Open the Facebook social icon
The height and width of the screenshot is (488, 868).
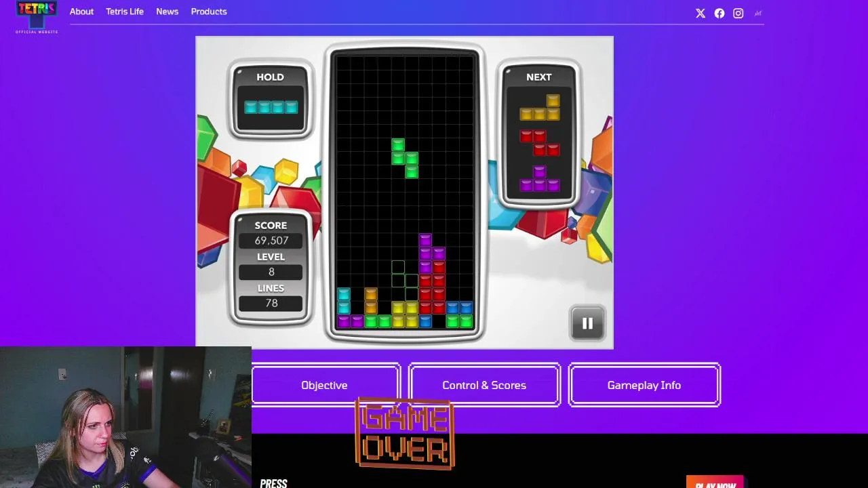click(x=719, y=13)
